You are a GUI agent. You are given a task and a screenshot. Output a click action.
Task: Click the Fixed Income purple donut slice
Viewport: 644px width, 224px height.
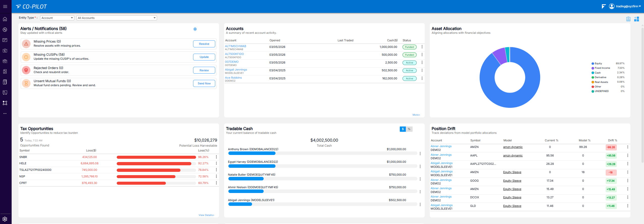[500, 56]
